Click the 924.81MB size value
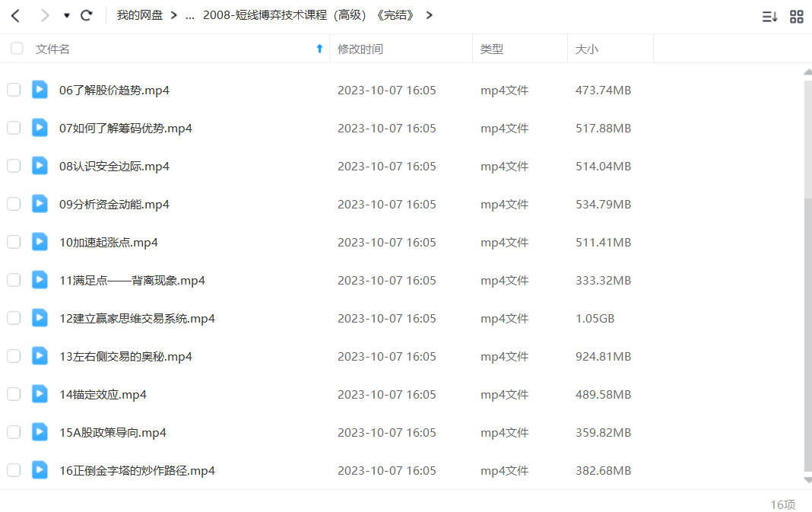The image size is (812, 512). pos(604,357)
